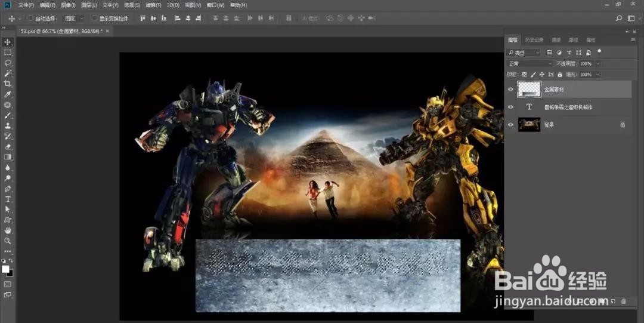
Task: Open the 编辑(E) menu
Action: [x=48, y=5]
